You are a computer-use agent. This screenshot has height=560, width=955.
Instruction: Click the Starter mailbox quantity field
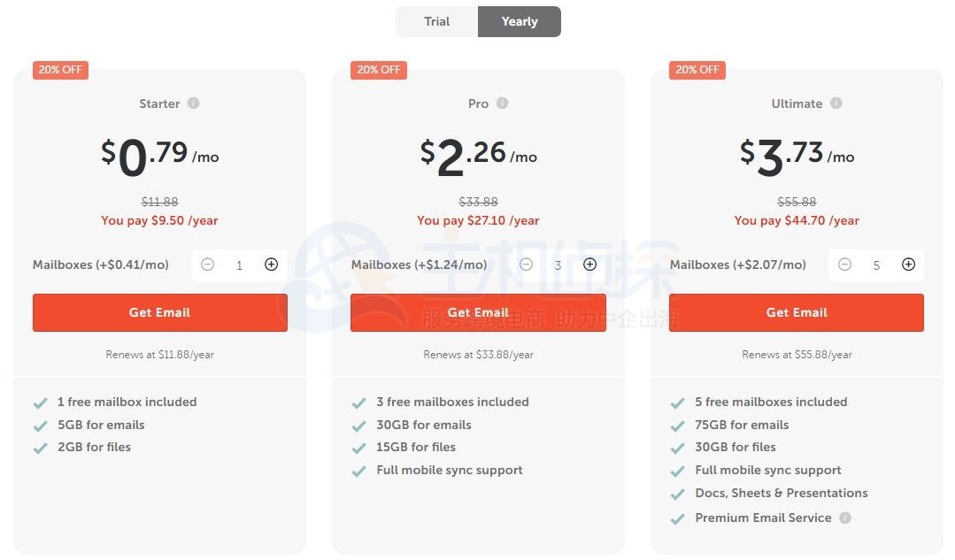239,265
